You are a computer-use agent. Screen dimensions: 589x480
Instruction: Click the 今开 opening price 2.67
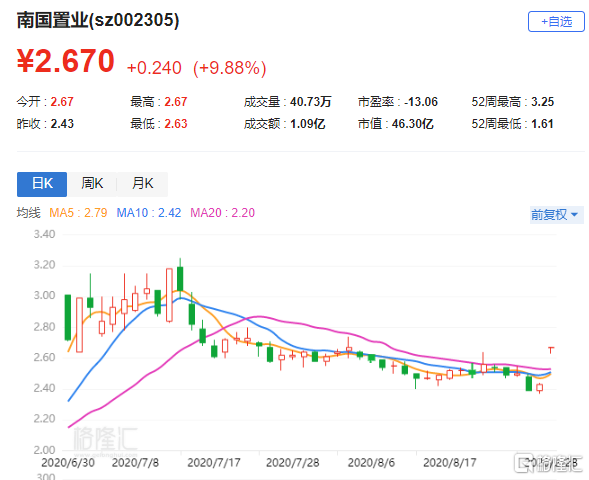(x=62, y=102)
